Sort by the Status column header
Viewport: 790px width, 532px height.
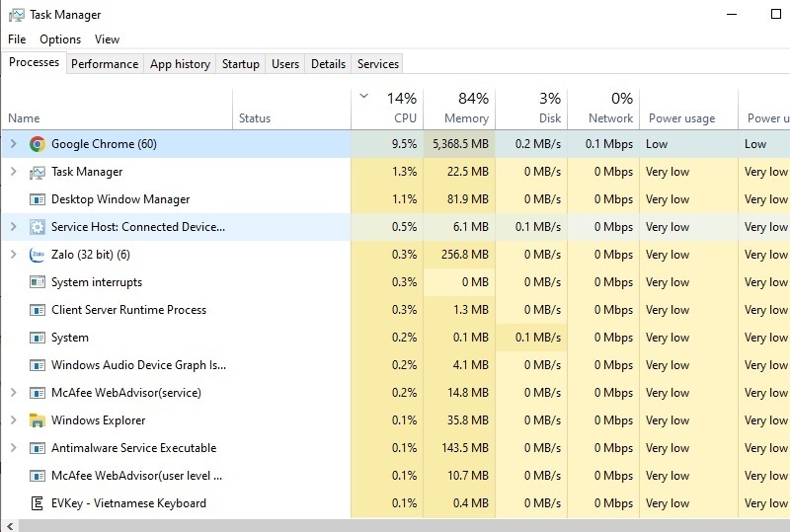tap(291, 109)
